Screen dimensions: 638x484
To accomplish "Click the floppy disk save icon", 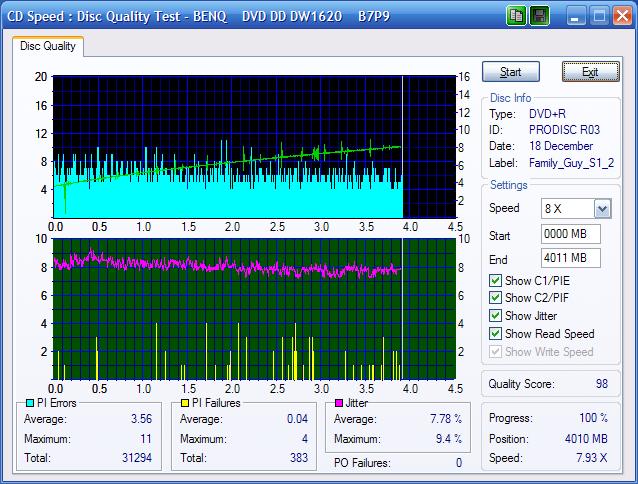I will (539, 16).
